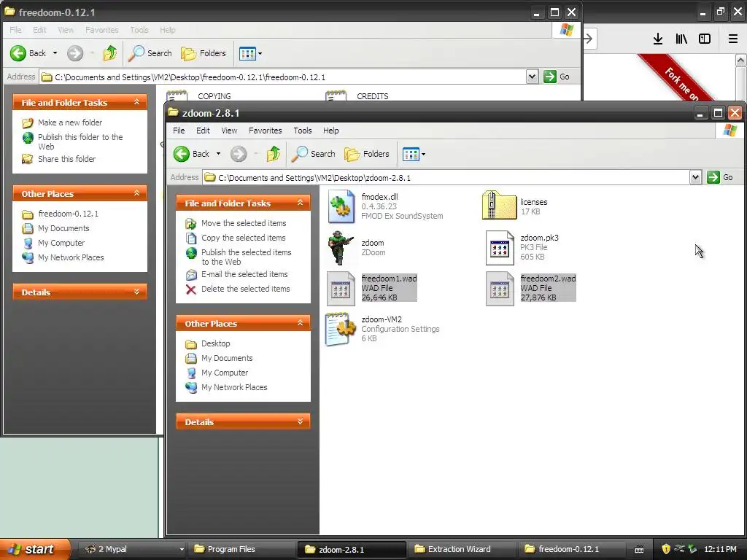The image size is (747, 560).
Task: Toggle Folders pane in freedoom-0.12.1 toolbar
Action: [x=204, y=53]
